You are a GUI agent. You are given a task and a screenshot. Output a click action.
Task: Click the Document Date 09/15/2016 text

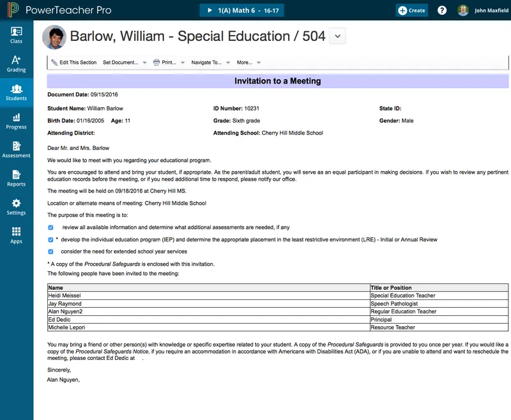[82, 94]
